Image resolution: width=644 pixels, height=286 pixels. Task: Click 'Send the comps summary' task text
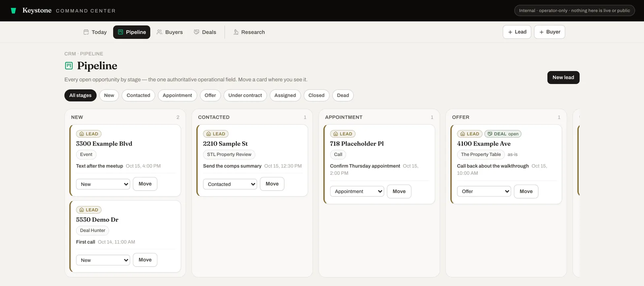tap(232, 166)
